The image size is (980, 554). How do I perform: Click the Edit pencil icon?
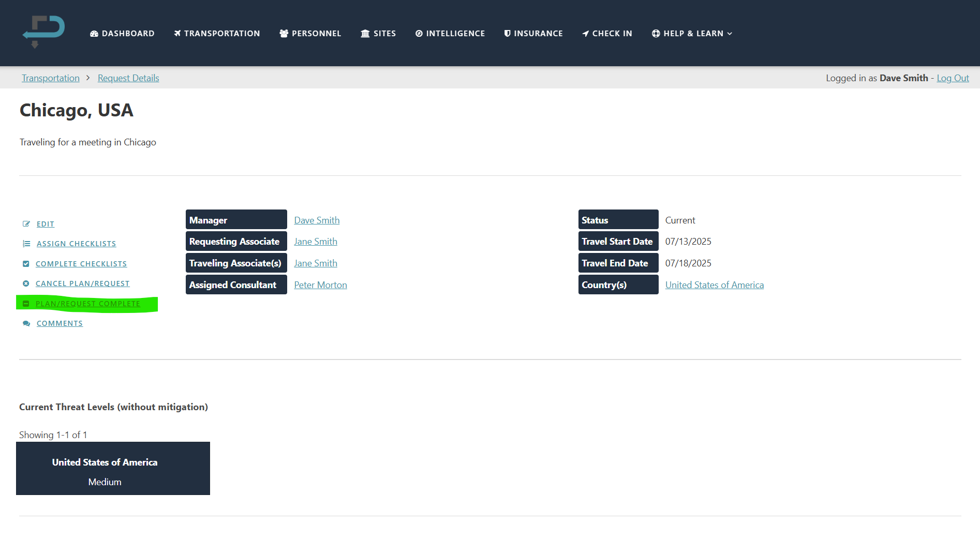click(x=26, y=224)
